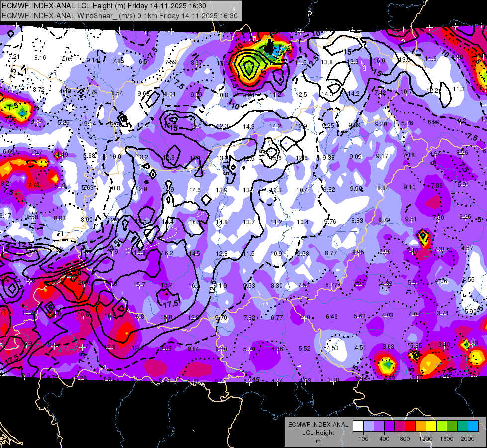This screenshot has height=448, width=487.
Task: Click the wind shear value 4.66
Action: click(x=277, y=349)
